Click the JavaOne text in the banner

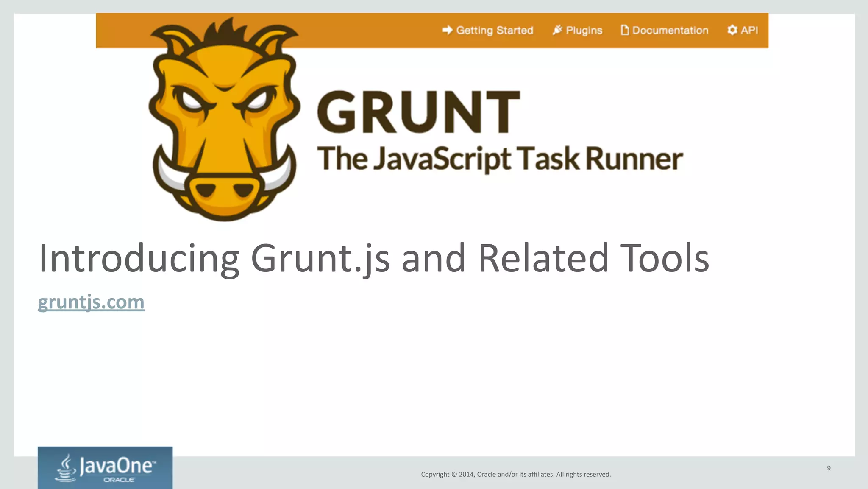click(x=116, y=466)
